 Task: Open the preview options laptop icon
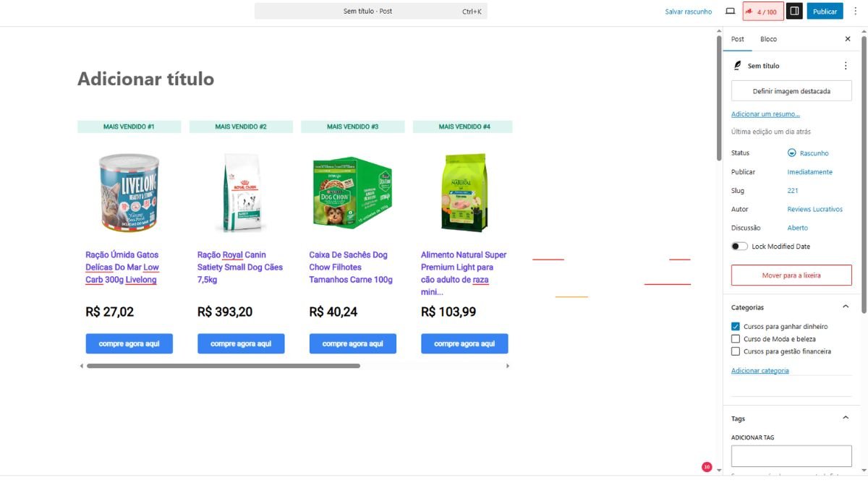[731, 11]
